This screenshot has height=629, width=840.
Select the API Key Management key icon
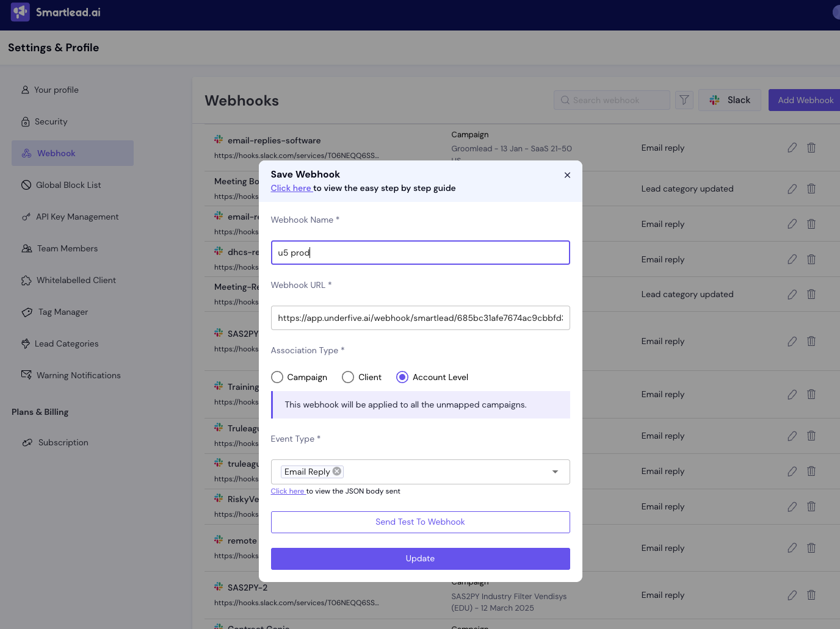pos(26,217)
